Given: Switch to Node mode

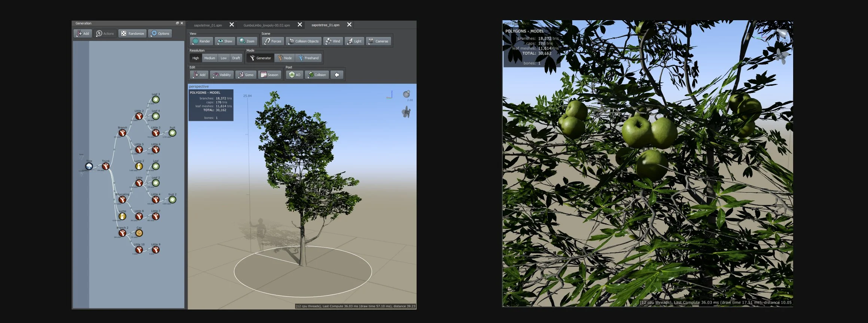Looking at the screenshot, I should (284, 58).
